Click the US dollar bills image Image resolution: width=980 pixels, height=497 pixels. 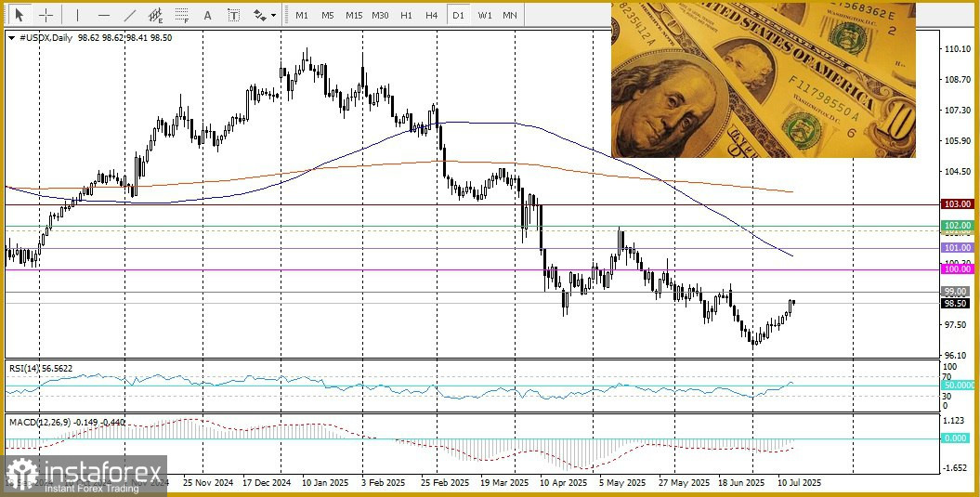click(x=764, y=80)
